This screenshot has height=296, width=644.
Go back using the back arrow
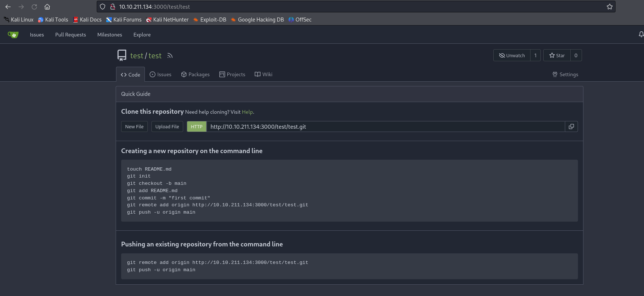[8, 7]
